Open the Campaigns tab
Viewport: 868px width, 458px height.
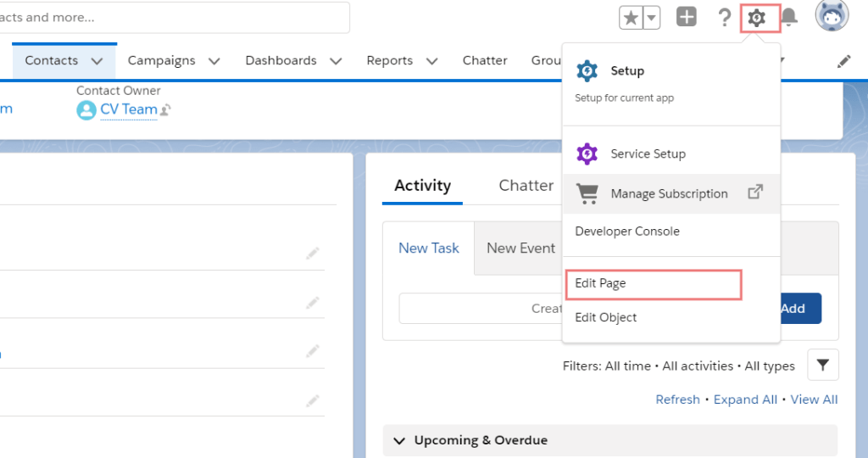(x=162, y=60)
